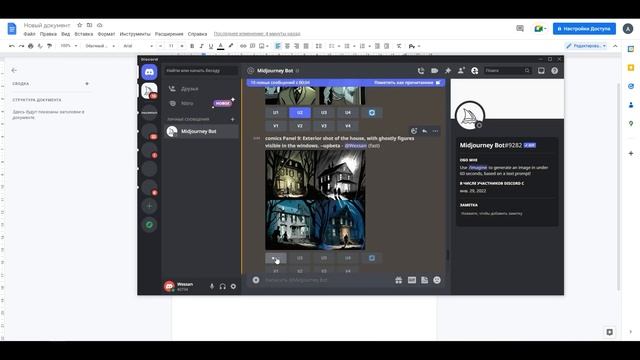Click the upper U1 upscale button

coord(276,113)
